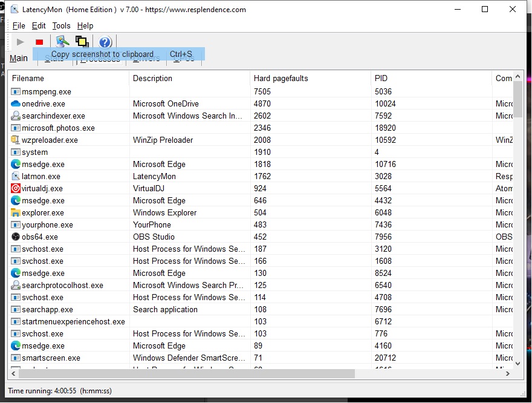Click the horizontal scrollbar right arrow

pyautogui.click(x=508, y=374)
